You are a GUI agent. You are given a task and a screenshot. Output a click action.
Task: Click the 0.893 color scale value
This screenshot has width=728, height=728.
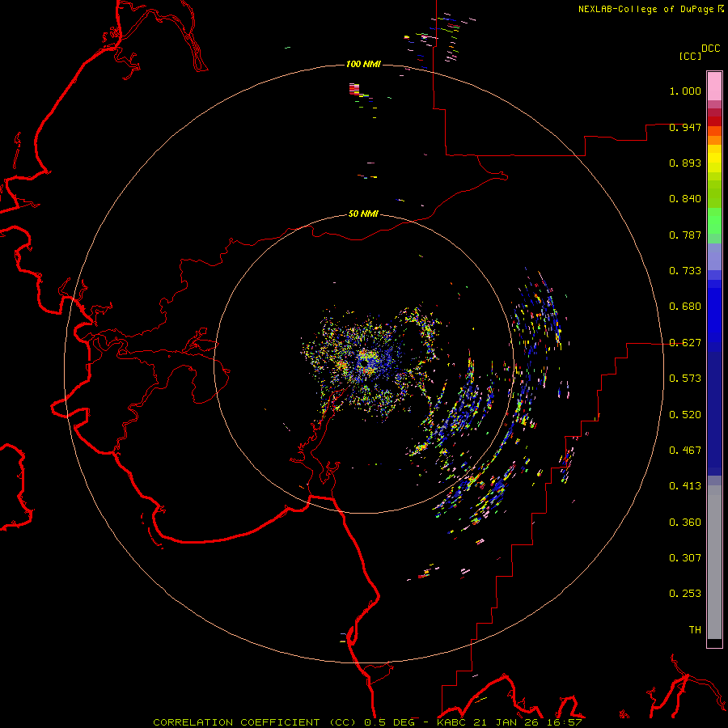coord(685,163)
